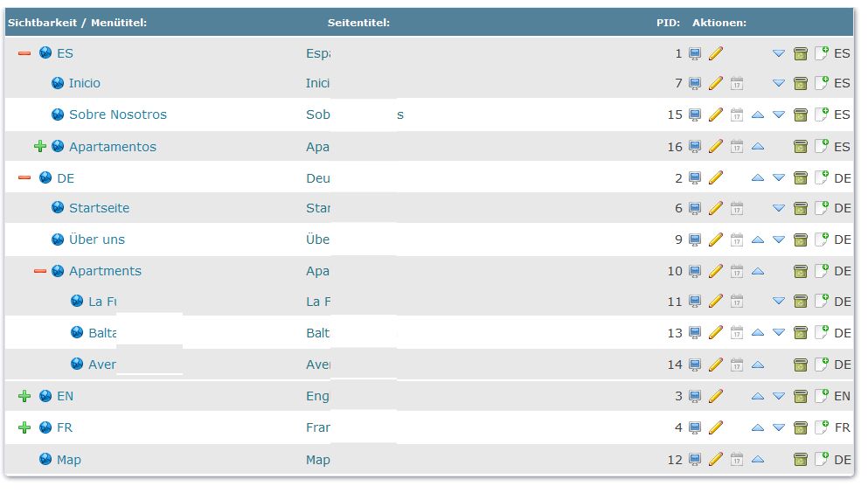This screenshot has width=868, height=493.
Task: Delete the FR page using trash icon
Action: tap(800, 427)
